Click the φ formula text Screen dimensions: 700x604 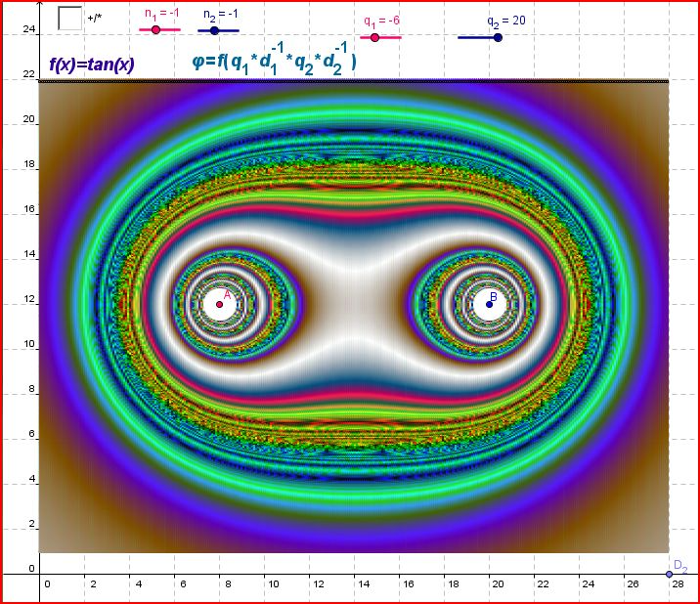[x=274, y=62]
